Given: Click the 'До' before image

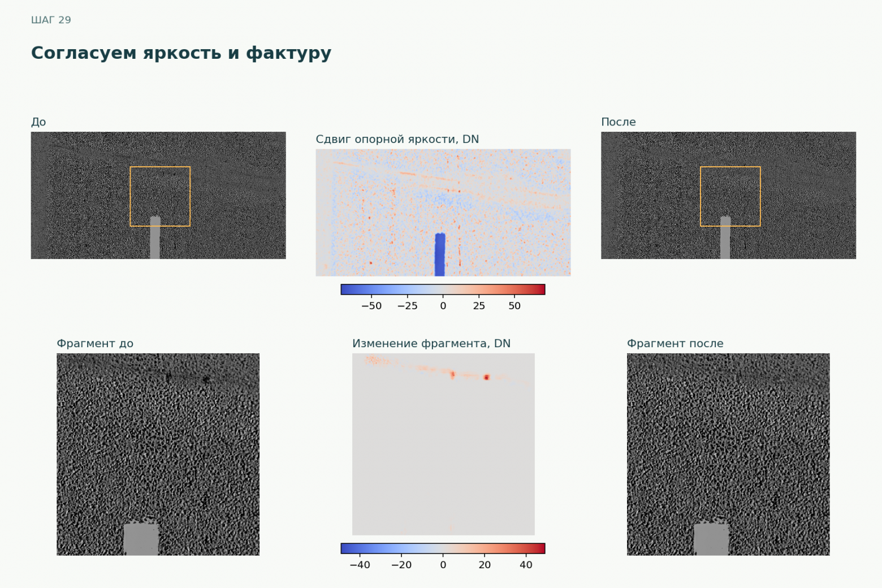Looking at the screenshot, I should pos(158,196).
